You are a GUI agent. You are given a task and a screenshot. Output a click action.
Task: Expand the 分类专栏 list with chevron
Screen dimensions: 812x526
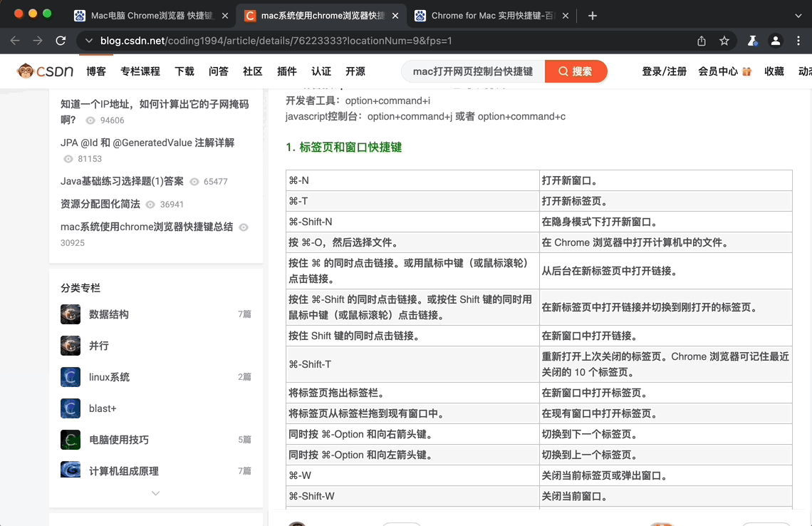155,493
